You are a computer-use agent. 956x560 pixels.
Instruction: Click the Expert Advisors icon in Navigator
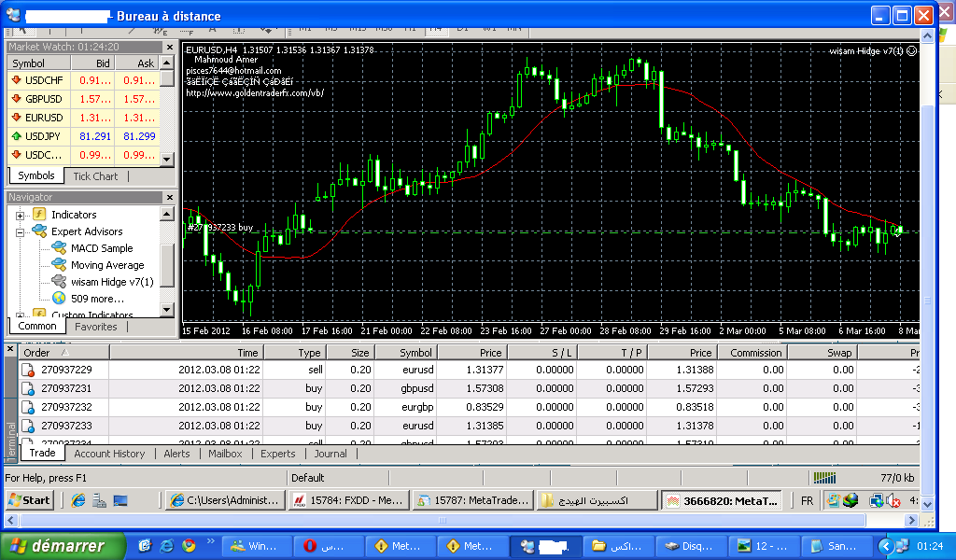tap(39, 231)
